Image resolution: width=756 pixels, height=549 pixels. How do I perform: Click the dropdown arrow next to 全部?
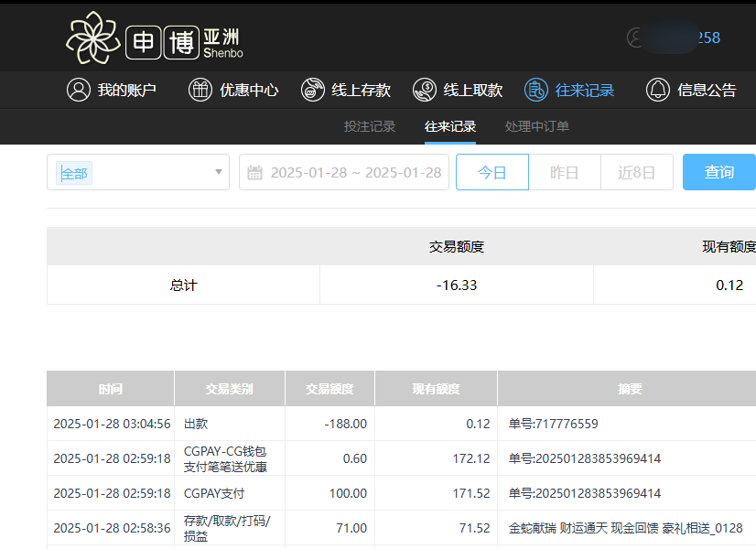[218, 172]
